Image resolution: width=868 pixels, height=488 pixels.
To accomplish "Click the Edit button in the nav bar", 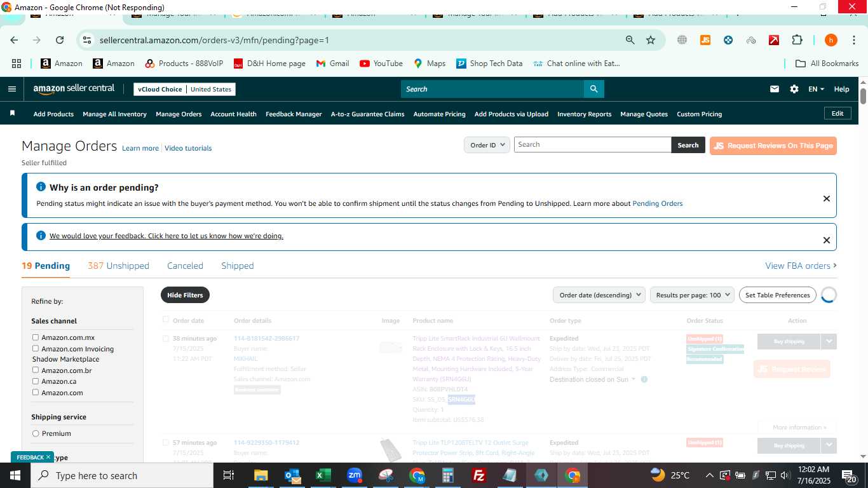I will click(x=837, y=113).
